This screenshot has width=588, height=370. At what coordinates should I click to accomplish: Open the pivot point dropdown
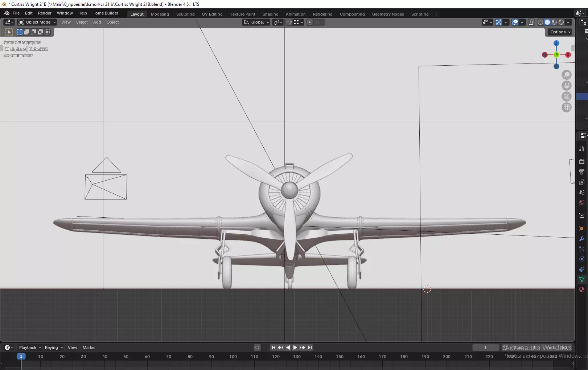coord(278,22)
